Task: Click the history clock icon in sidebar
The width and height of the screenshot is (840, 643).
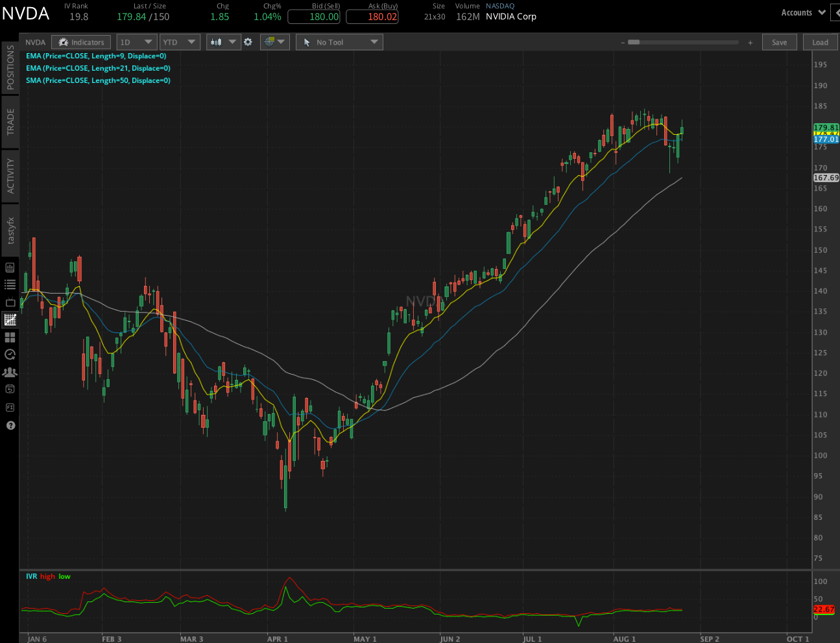Action: (10, 355)
